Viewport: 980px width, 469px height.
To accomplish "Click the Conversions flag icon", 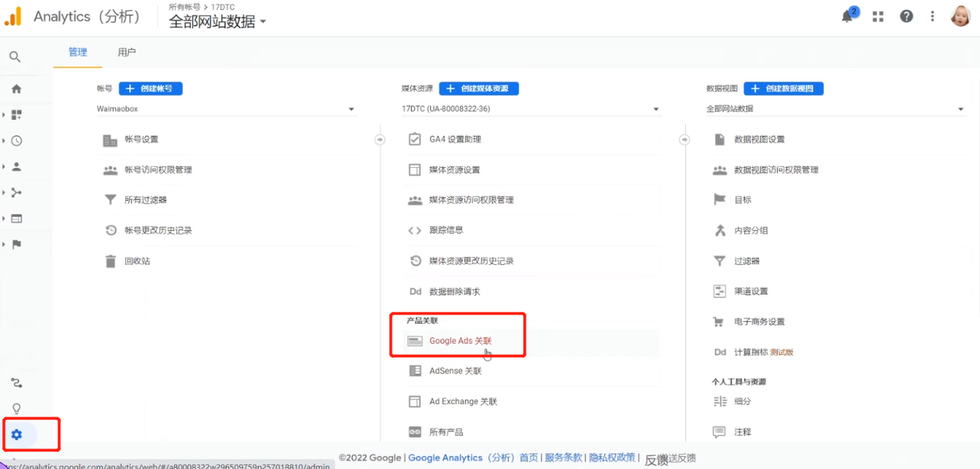I will coord(16,243).
